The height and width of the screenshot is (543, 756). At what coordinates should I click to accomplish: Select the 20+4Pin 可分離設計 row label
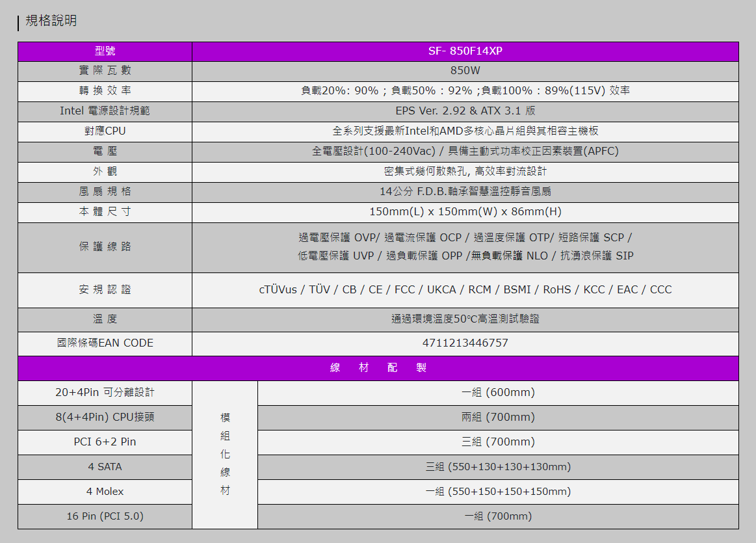click(105, 393)
